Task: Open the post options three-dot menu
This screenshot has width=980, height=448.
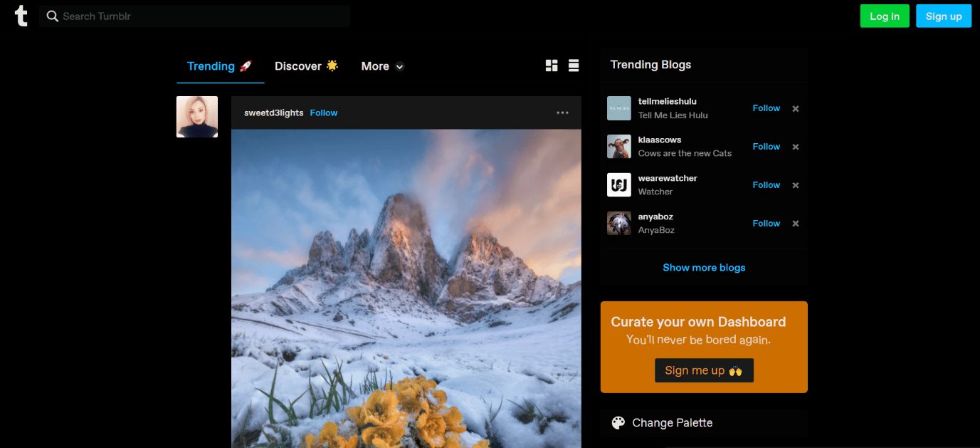Action: pyautogui.click(x=562, y=113)
